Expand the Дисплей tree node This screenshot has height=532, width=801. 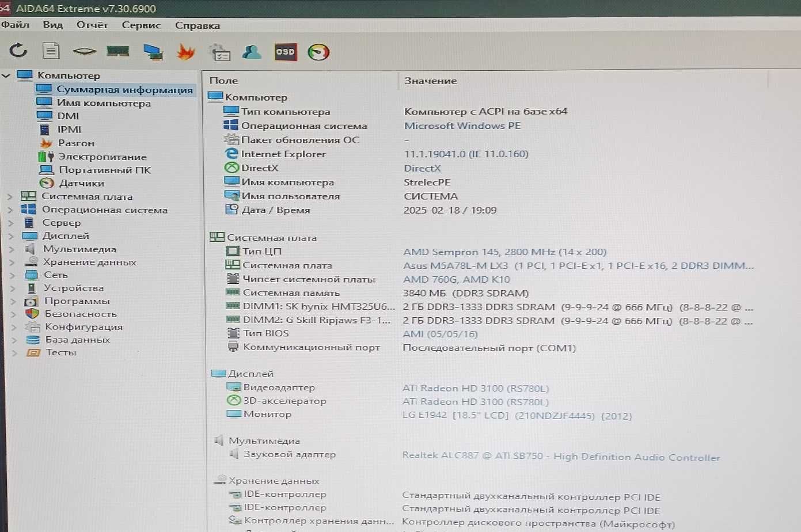pos(11,236)
